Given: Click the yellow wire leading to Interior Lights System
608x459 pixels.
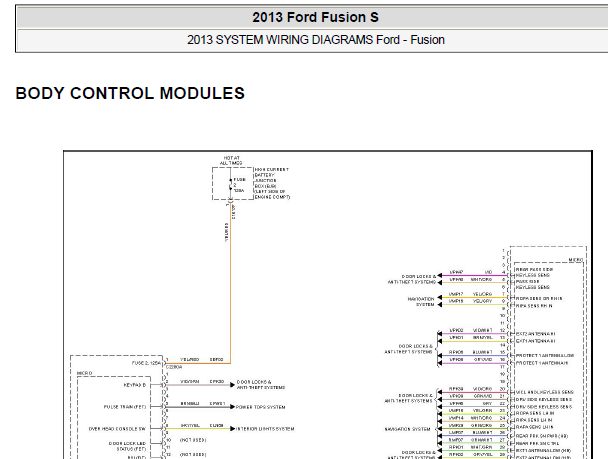Looking at the screenshot, I should (199, 429).
